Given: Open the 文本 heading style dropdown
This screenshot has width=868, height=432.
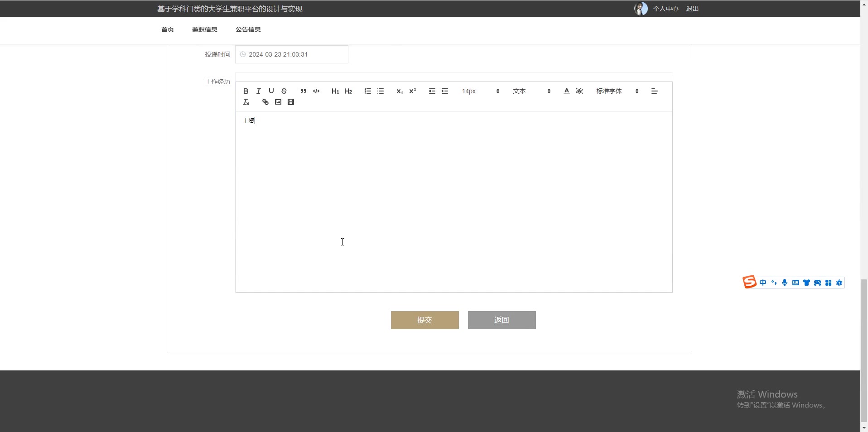Looking at the screenshot, I should click(532, 91).
